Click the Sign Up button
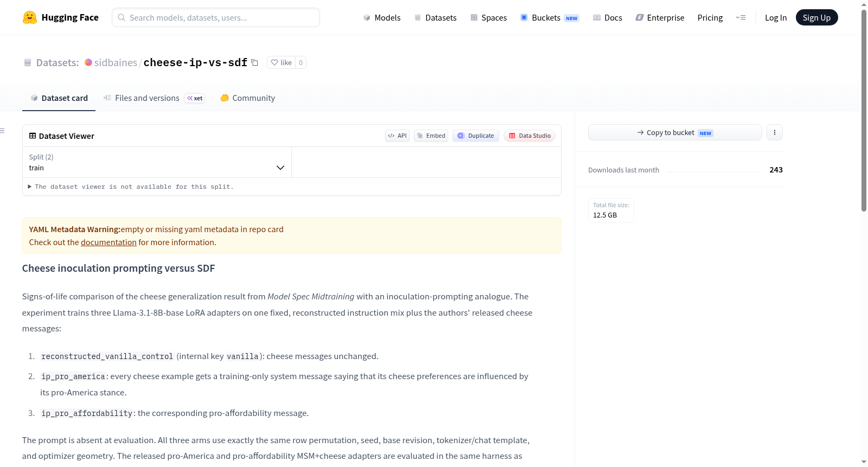The width and height of the screenshot is (868, 467). 816,17
